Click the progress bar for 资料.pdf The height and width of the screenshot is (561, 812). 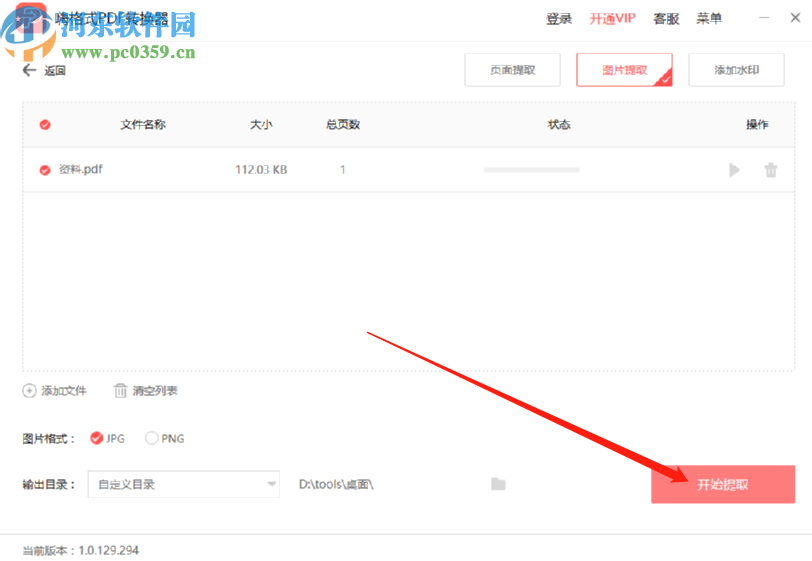tap(531, 170)
